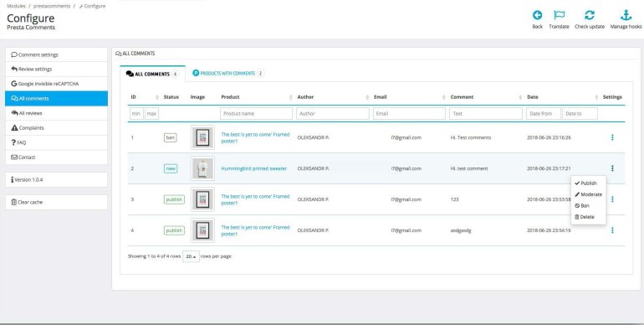Open Complaints in sidebar

pos(56,128)
